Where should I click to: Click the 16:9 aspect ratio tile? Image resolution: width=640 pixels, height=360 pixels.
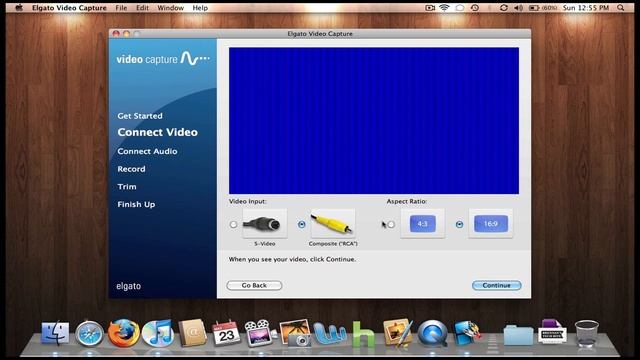(x=491, y=223)
